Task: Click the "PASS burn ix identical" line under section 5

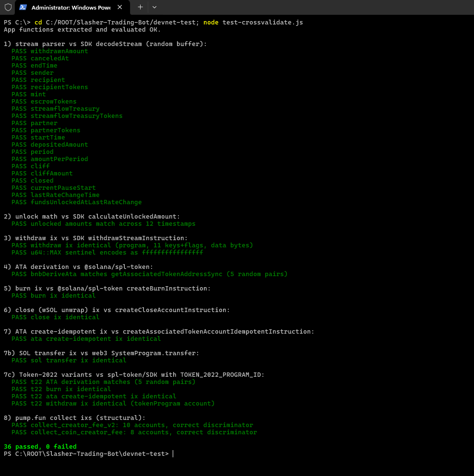Action: [x=53, y=295]
